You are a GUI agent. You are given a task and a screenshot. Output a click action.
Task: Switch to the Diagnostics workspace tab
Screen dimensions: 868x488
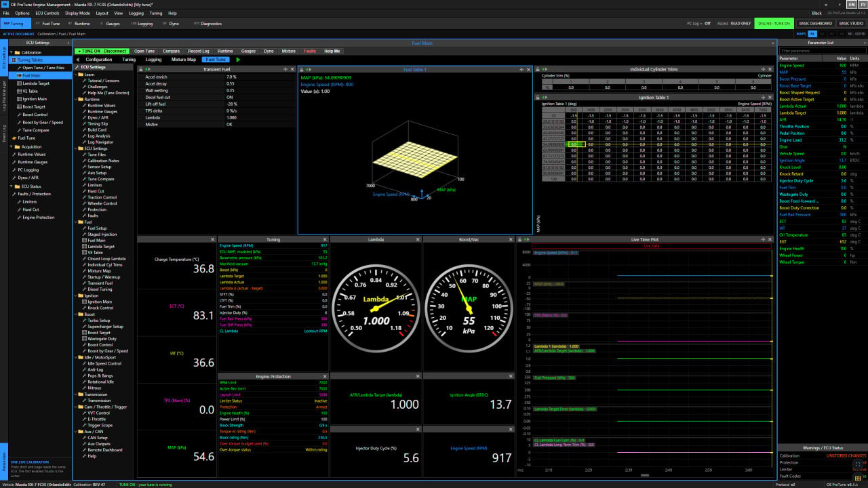pos(208,23)
